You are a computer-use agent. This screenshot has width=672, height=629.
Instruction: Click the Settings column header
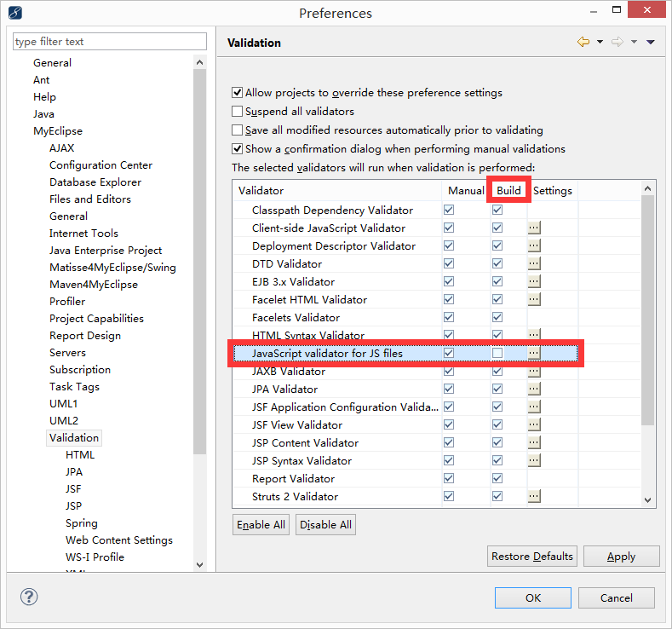tap(553, 190)
